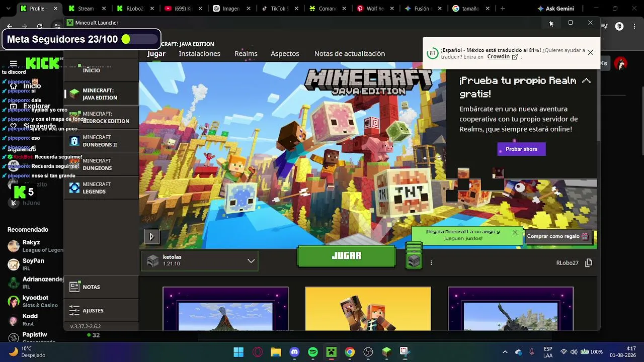Image resolution: width=644 pixels, height=362 pixels.
Task: Go back in Chrome browser
Action: coord(10,26)
